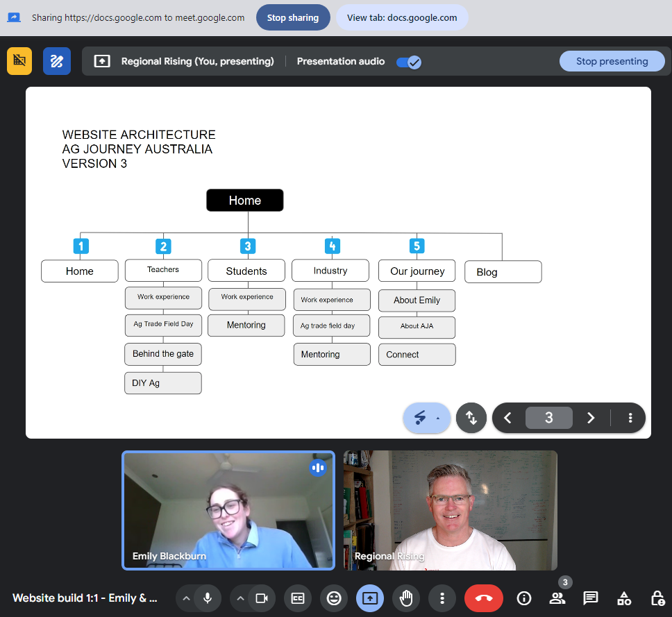
Task: Open the call's more options menu
Action: [442, 598]
